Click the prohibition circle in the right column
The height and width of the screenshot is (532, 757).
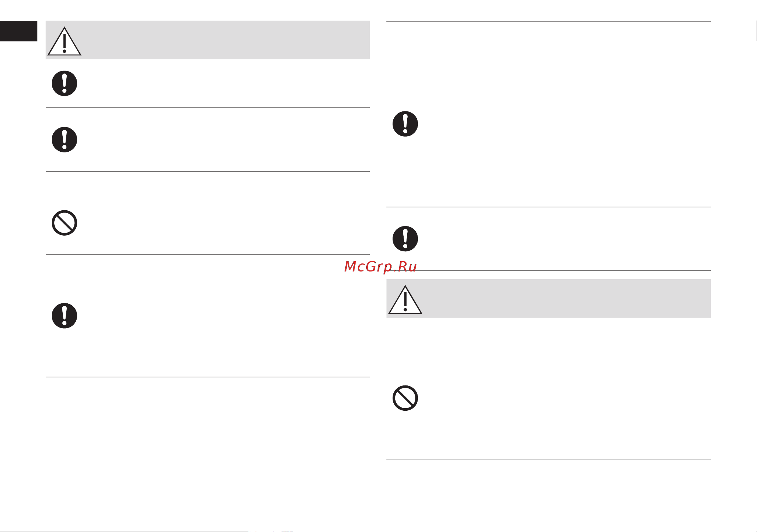click(x=405, y=398)
